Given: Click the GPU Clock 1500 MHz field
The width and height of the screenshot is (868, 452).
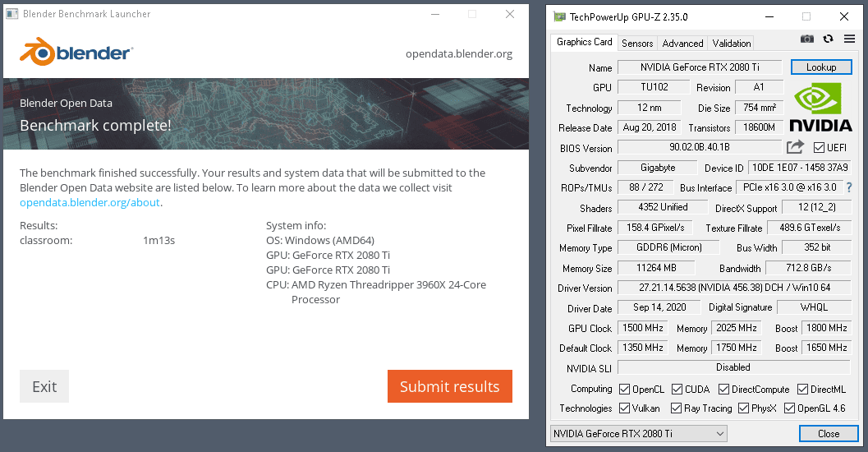Looking at the screenshot, I should click(x=643, y=328).
